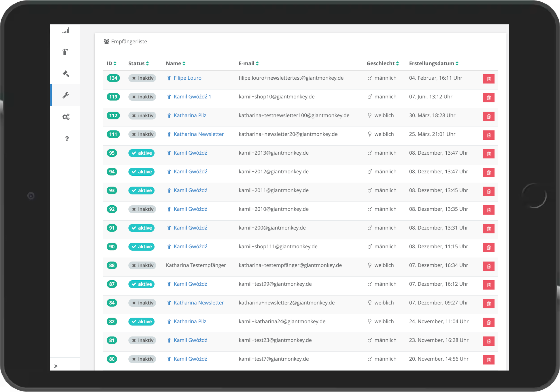Delete recipient 91 via trash icon
Image resolution: width=560 pixels, height=392 pixels.
pyautogui.click(x=488, y=229)
